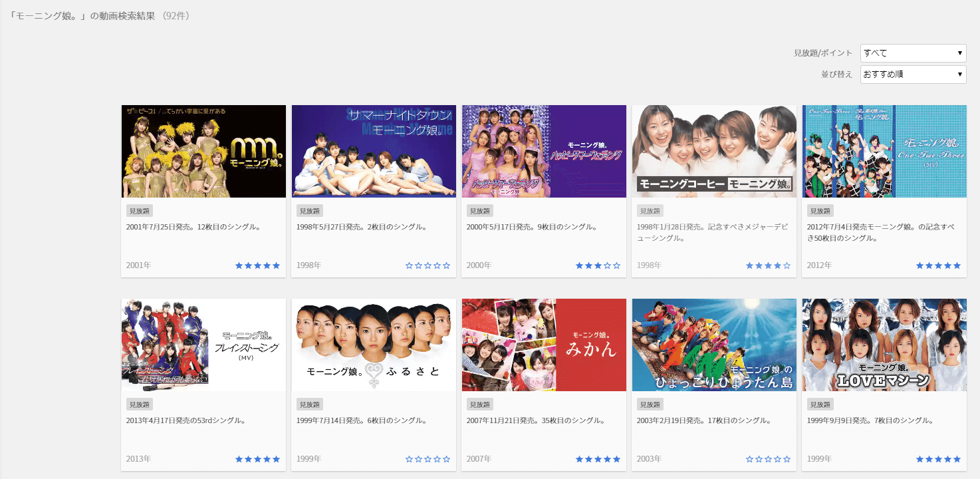This screenshot has width=980, height=479.
Task: Click the 2000年 year label
Action: coord(479,265)
